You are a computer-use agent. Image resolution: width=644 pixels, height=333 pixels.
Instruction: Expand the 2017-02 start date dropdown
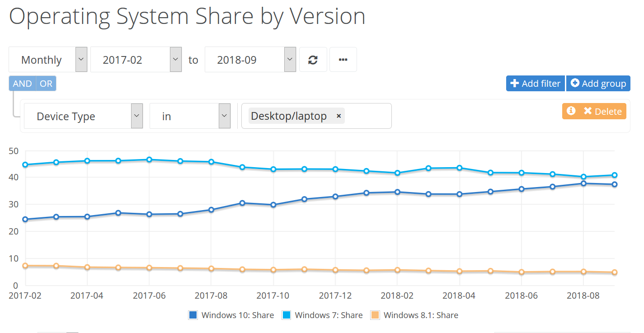(136, 60)
